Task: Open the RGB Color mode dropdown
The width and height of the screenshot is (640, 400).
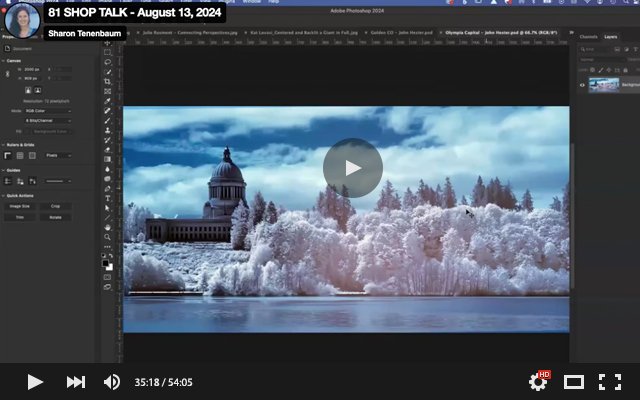Action: coord(48,111)
